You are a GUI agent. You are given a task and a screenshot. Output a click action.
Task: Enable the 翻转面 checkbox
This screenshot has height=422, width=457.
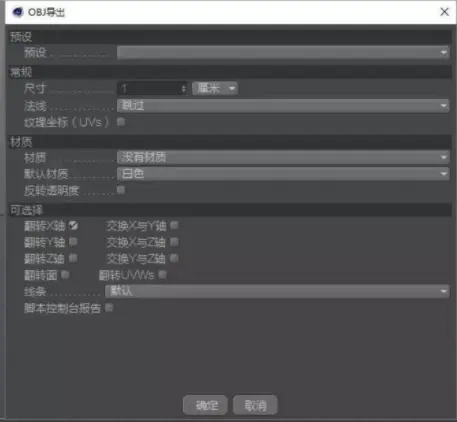pos(65,274)
